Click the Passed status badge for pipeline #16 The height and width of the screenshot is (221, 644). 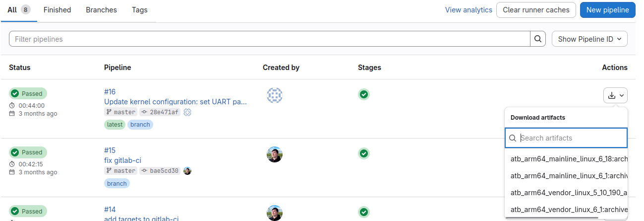pos(28,93)
